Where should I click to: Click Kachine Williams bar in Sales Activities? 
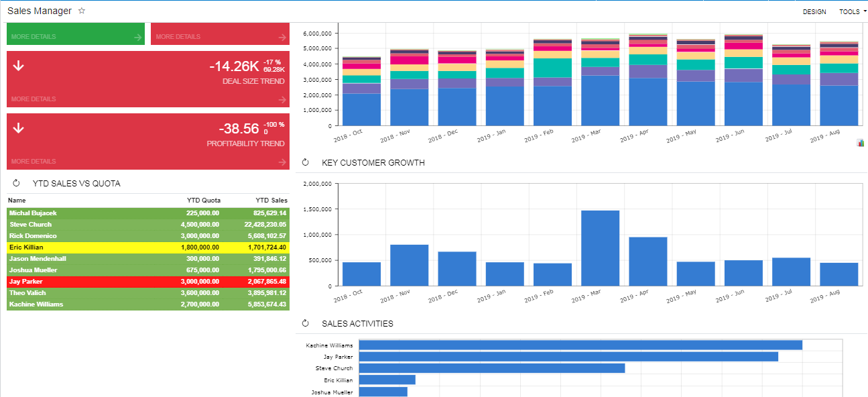pos(580,345)
